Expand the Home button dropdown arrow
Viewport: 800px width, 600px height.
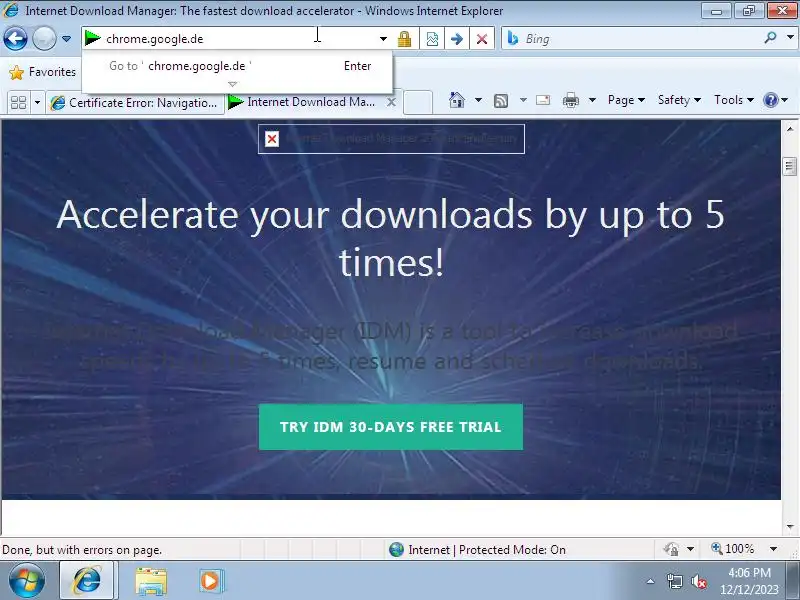478,100
